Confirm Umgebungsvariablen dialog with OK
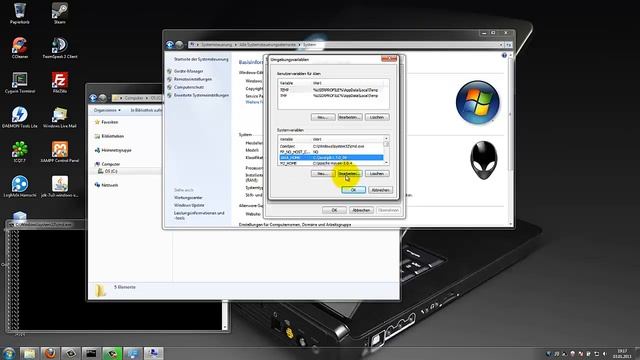Screen dimensions: 640x360 click(x=353, y=190)
